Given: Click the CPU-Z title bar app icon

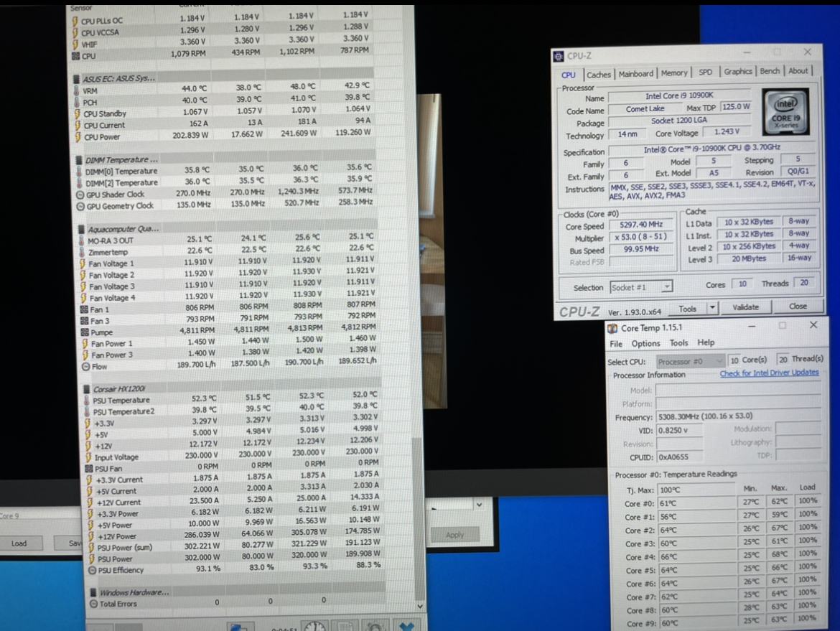Looking at the screenshot, I should tap(559, 56).
